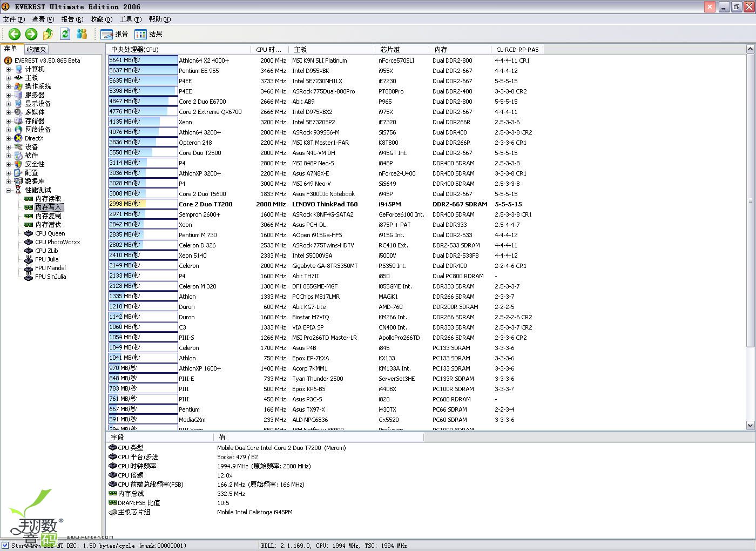Click the 性能测试 hourglass icon in tree

18,190
